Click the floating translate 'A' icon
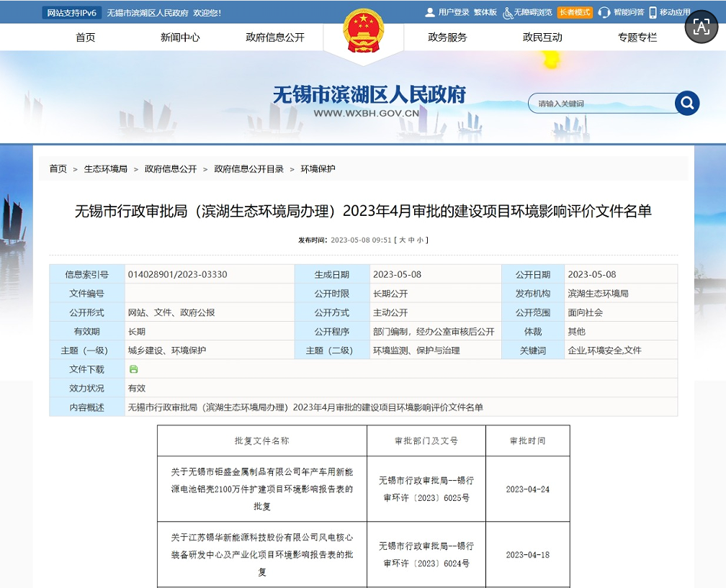Viewport: 726px width, 588px height. [x=700, y=27]
